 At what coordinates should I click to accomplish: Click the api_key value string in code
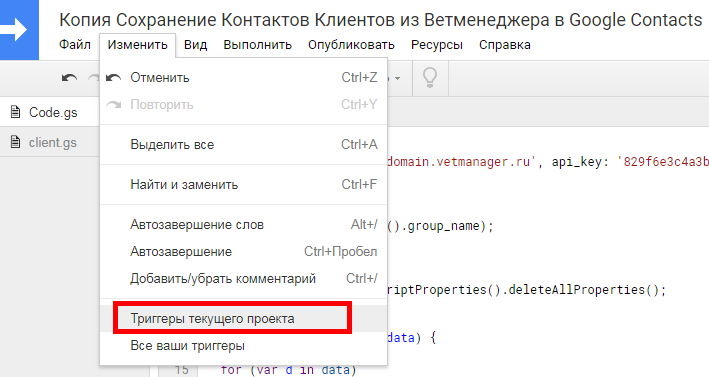click(662, 162)
